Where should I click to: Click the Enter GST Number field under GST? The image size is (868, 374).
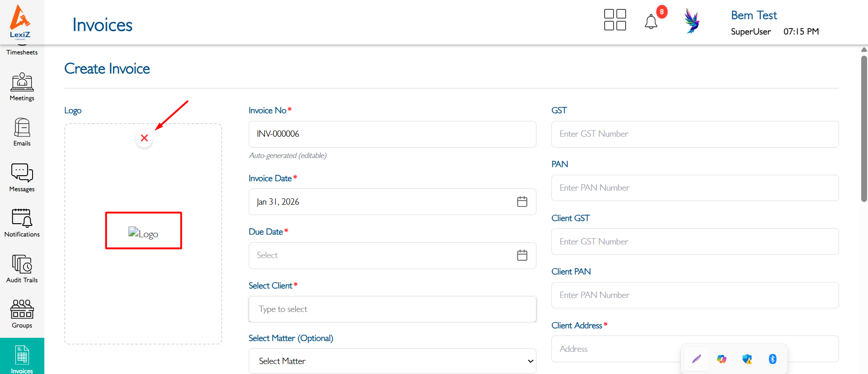tap(695, 134)
